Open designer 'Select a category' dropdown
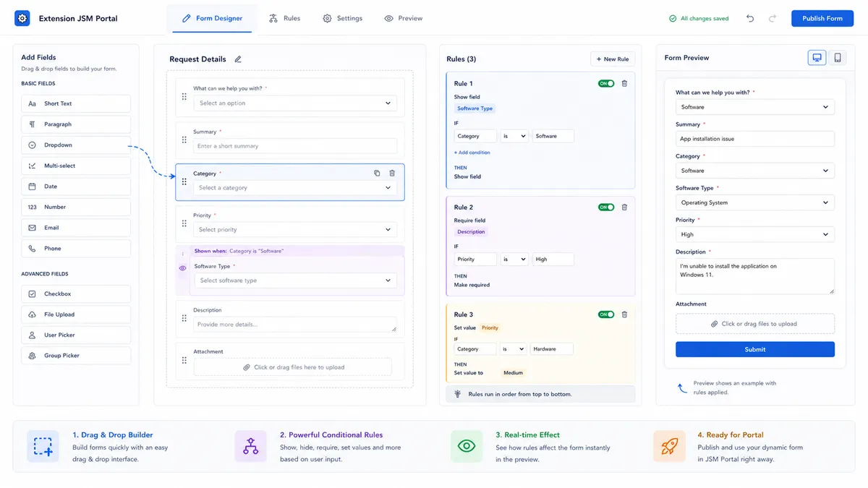The height and width of the screenshot is (488, 868). pos(295,188)
